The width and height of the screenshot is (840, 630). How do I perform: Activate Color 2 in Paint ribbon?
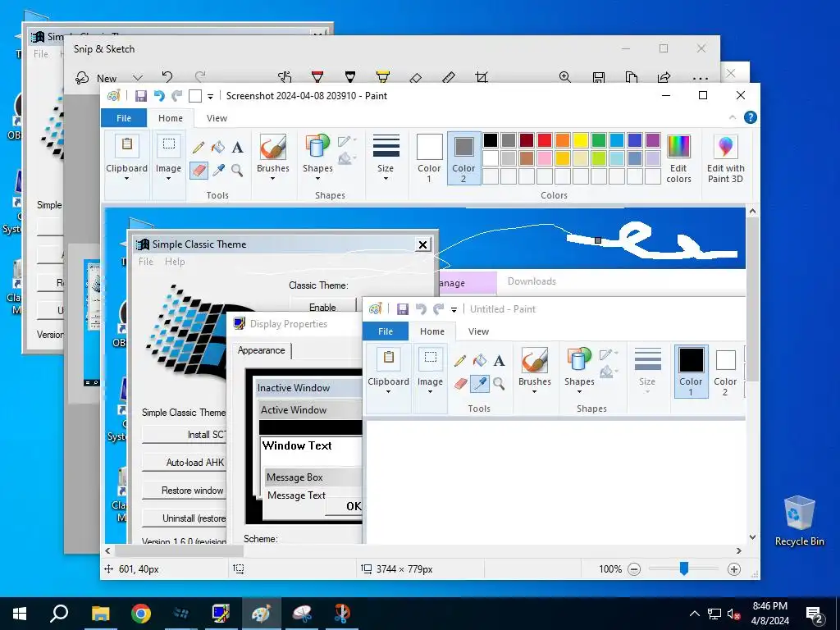pos(463,158)
